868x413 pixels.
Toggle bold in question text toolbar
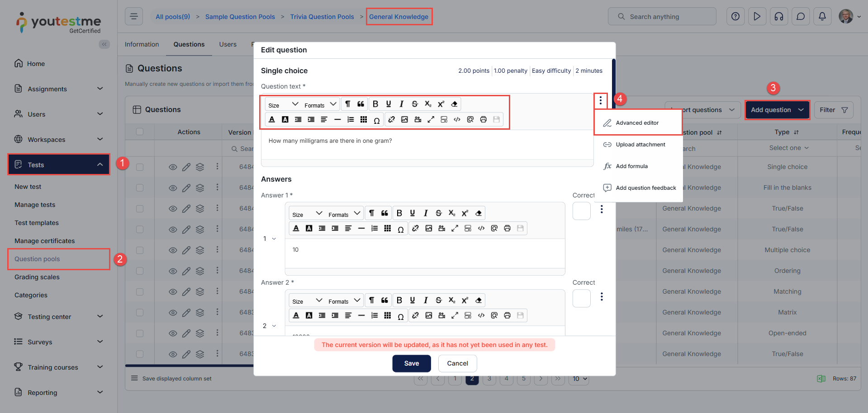(x=375, y=104)
